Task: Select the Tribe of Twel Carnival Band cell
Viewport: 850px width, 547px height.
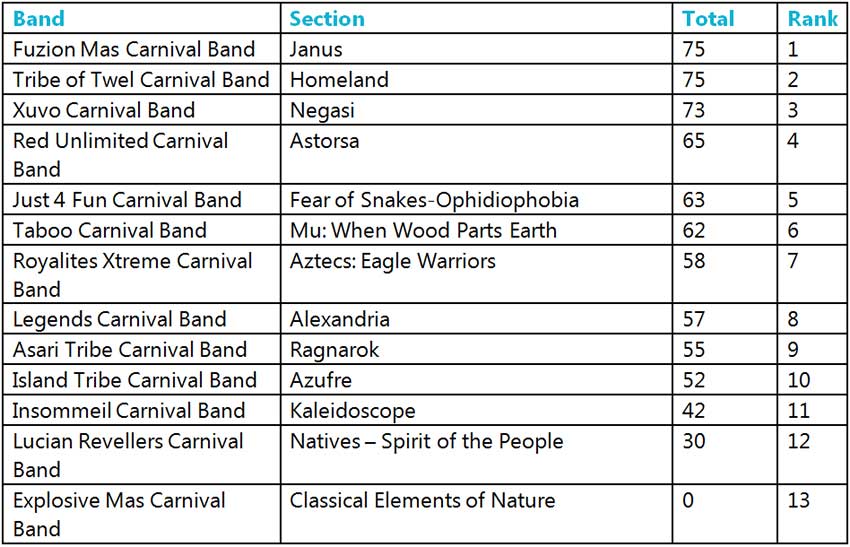Action: [141, 80]
